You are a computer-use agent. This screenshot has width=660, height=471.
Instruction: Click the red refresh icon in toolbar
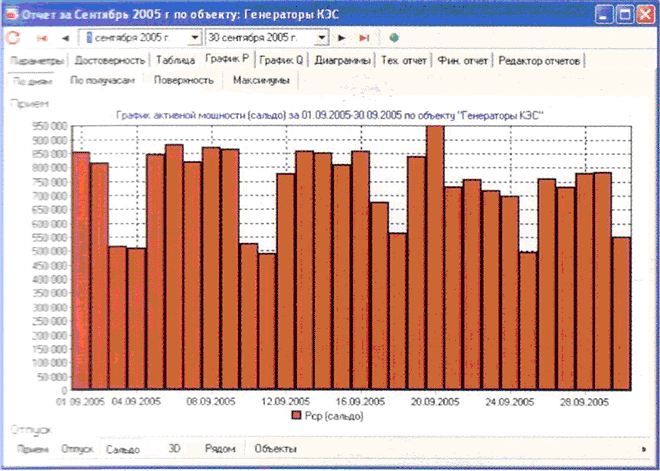coord(14,38)
